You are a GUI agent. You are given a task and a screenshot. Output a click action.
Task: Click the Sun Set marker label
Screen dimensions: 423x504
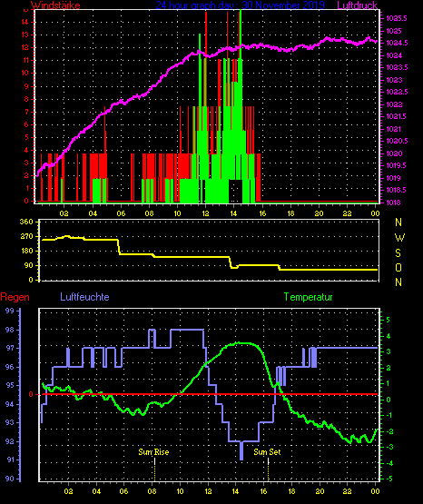tap(267, 452)
